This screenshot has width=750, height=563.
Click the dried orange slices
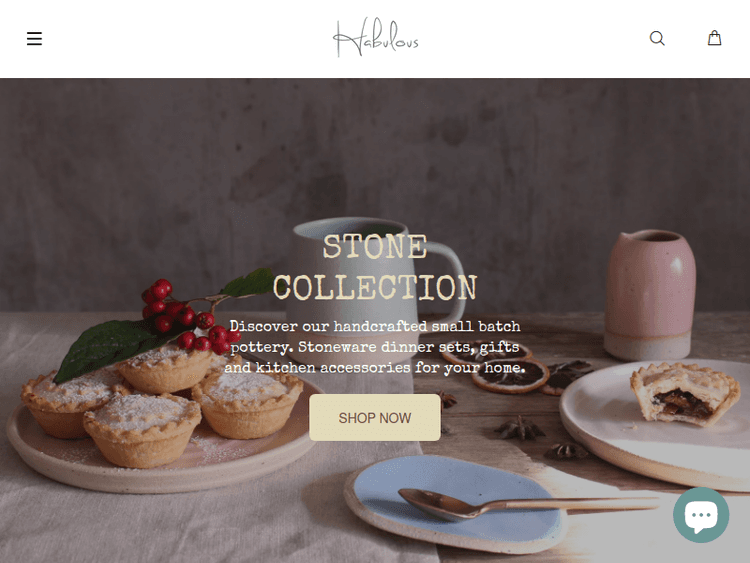(507, 373)
